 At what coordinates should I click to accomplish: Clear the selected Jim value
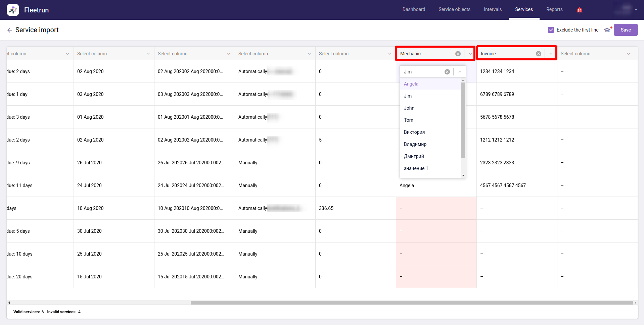(447, 72)
